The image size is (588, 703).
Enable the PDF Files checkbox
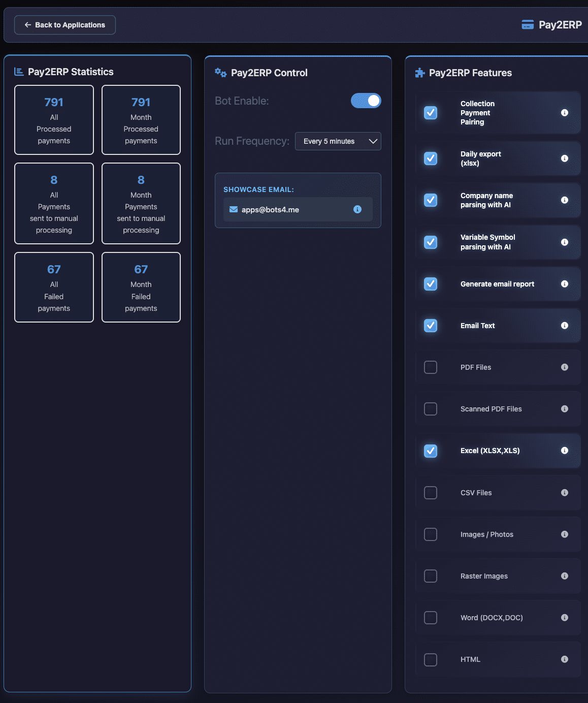click(431, 367)
